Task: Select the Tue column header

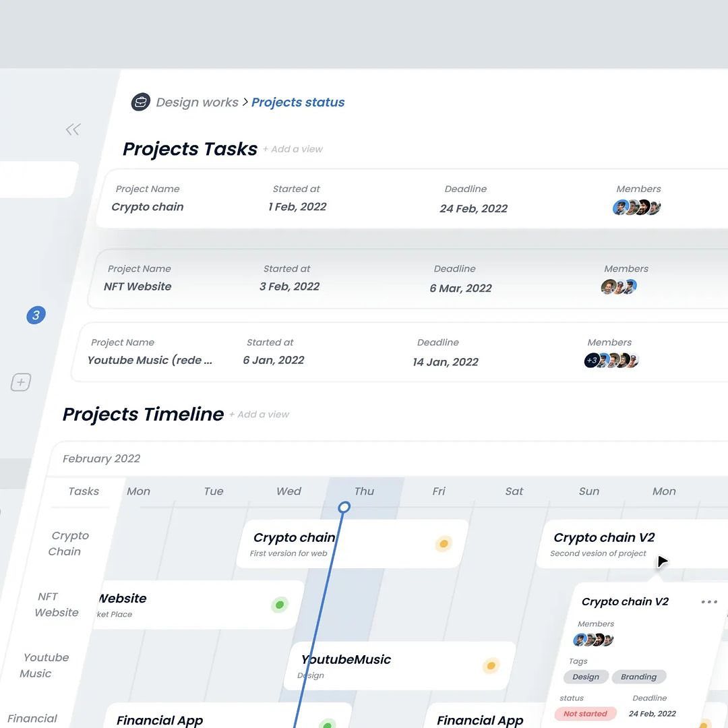Action: [x=214, y=491]
